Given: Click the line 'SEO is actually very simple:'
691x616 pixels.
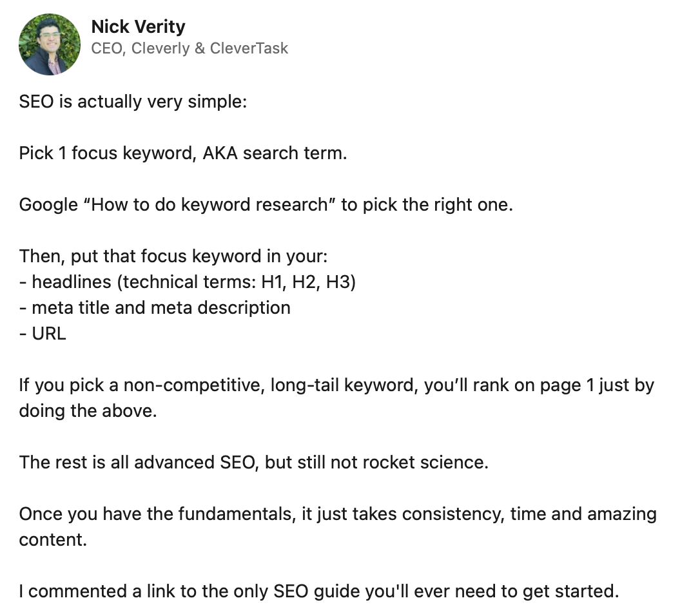Looking at the screenshot, I should 133,102.
